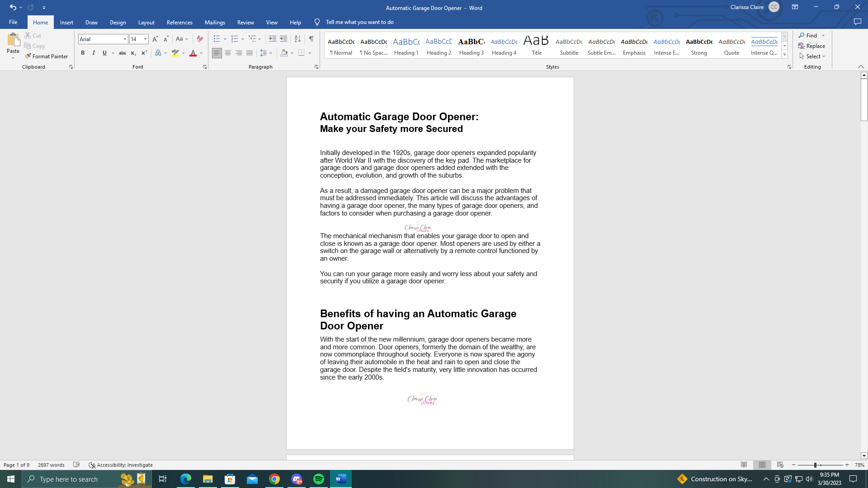Switch to the References tab
The image size is (868, 488).
point(179,23)
